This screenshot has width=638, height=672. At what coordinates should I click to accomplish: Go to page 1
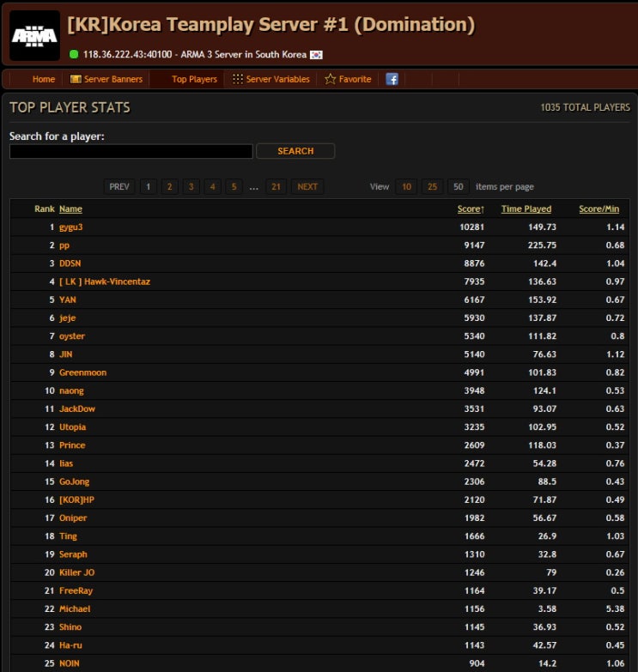(x=149, y=187)
